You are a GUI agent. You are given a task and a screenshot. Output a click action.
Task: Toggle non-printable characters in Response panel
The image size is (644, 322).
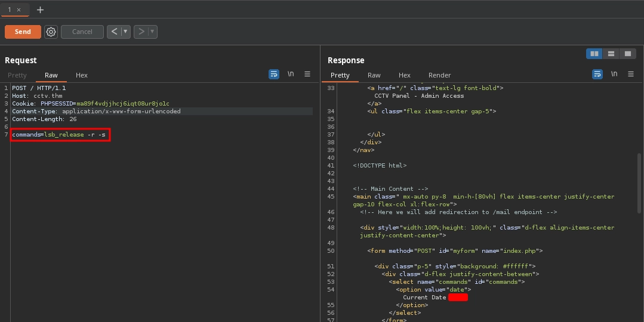pos(614,74)
